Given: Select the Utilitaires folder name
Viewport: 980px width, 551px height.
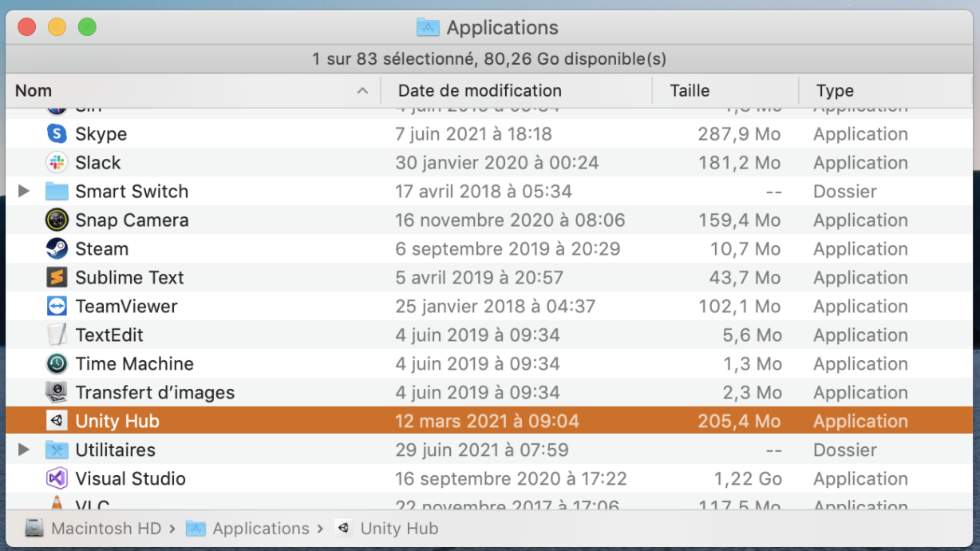Looking at the screenshot, I should (x=116, y=450).
